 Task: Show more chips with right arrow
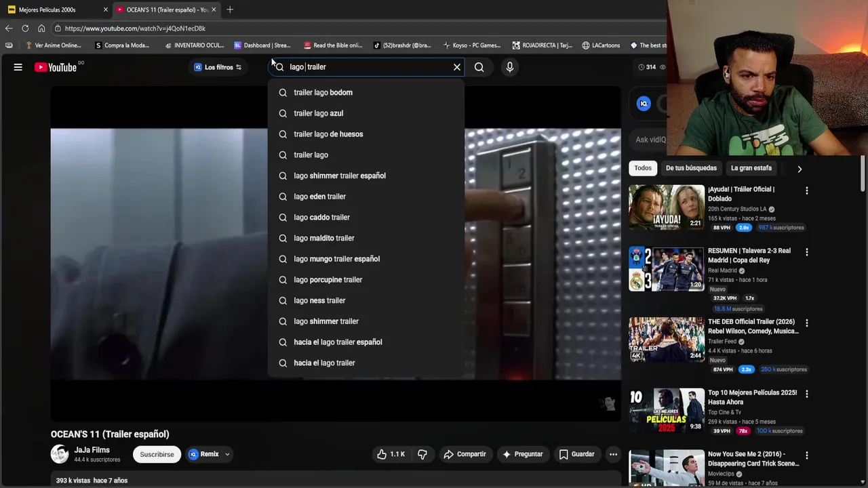[x=800, y=169]
